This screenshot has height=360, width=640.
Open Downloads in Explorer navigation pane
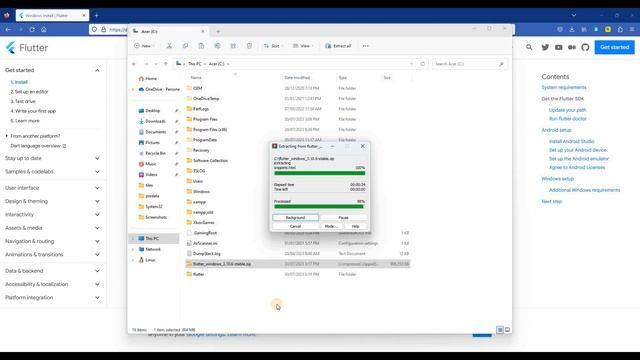click(152, 121)
